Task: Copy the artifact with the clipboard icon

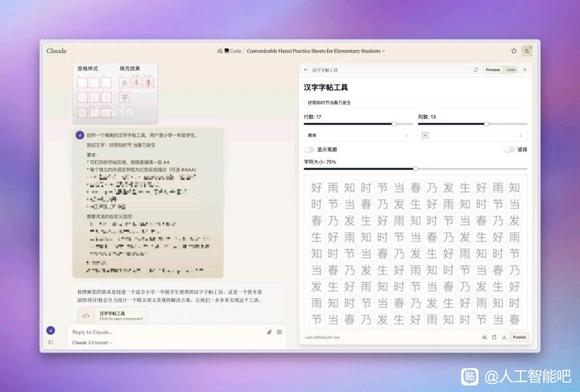Action: 494,337
